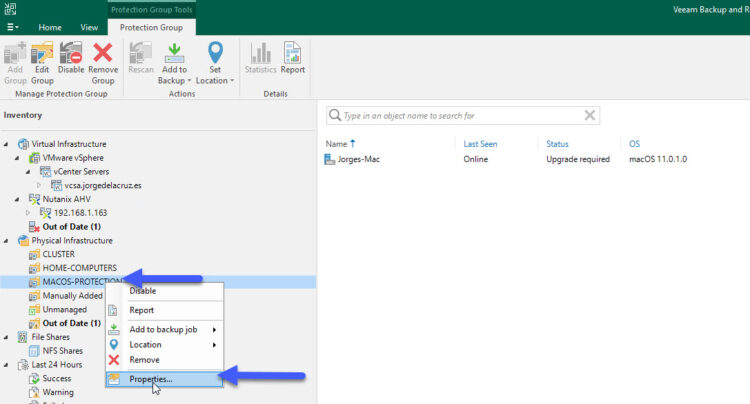Collapse the Virtual Infrastructure tree node
The width and height of the screenshot is (750, 404).
click(6, 144)
